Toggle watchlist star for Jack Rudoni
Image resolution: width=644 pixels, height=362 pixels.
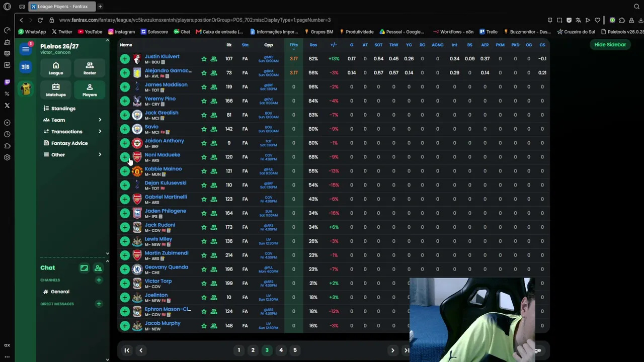pyautogui.click(x=204, y=227)
